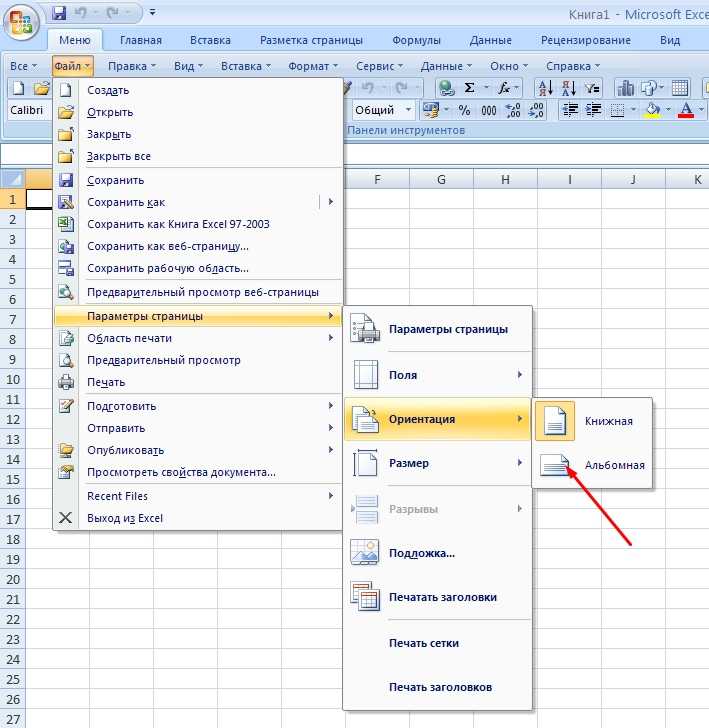709x728 pixels.
Task: Expand Область печати submenu
Action: click(x=198, y=338)
